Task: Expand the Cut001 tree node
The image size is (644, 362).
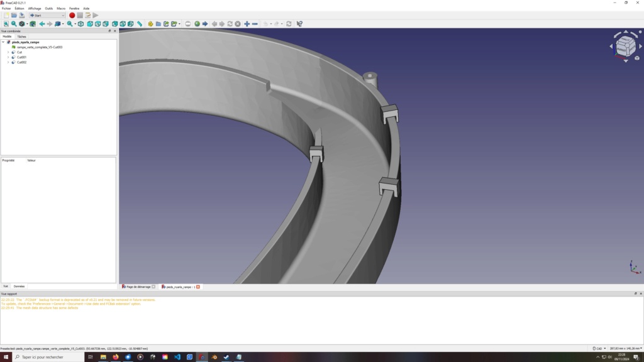Action: [8, 57]
